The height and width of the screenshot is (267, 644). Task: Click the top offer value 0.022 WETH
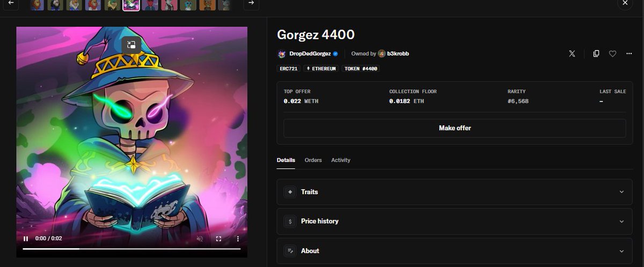[301, 101]
